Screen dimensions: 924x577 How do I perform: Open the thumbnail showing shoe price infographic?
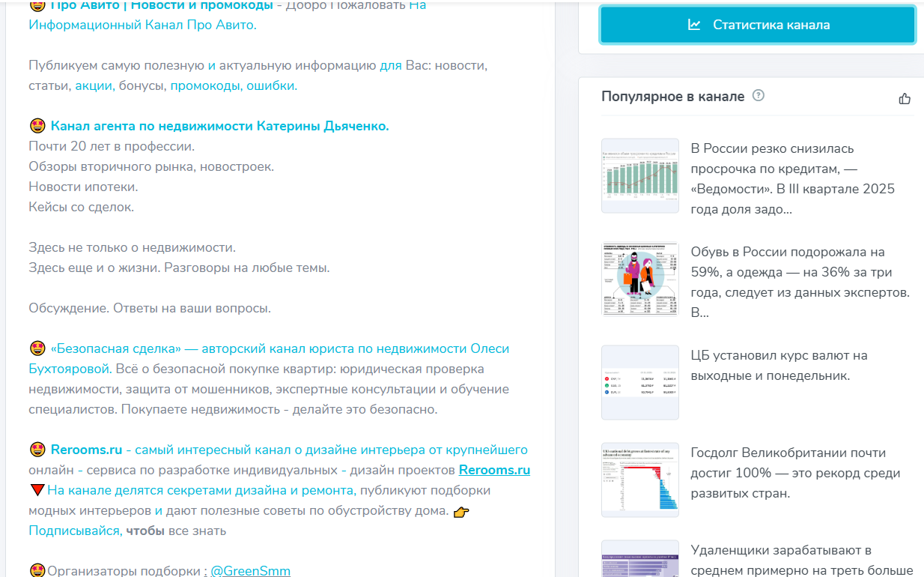639,279
